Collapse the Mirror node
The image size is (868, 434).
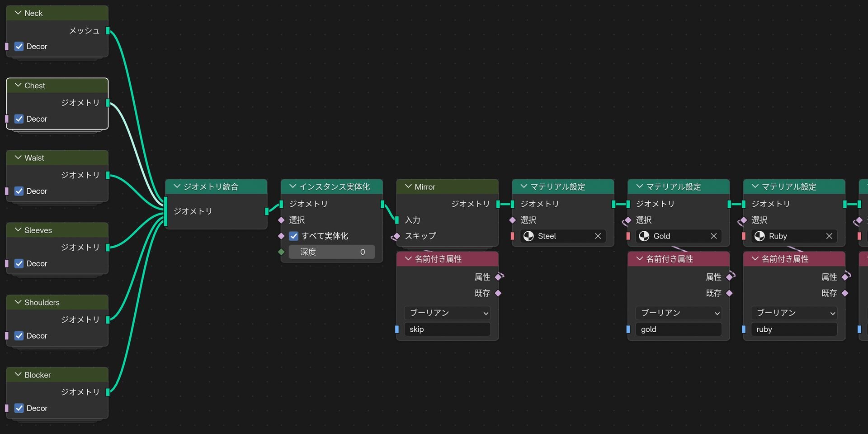coord(408,186)
